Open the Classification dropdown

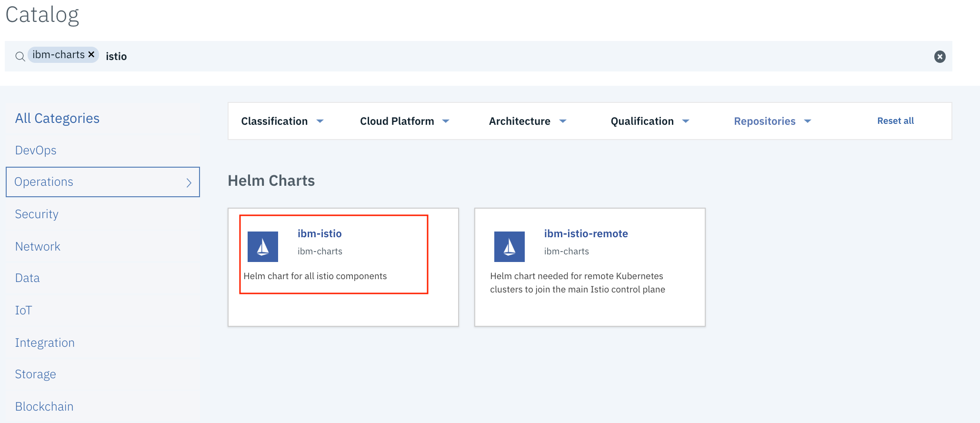pyautogui.click(x=282, y=121)
